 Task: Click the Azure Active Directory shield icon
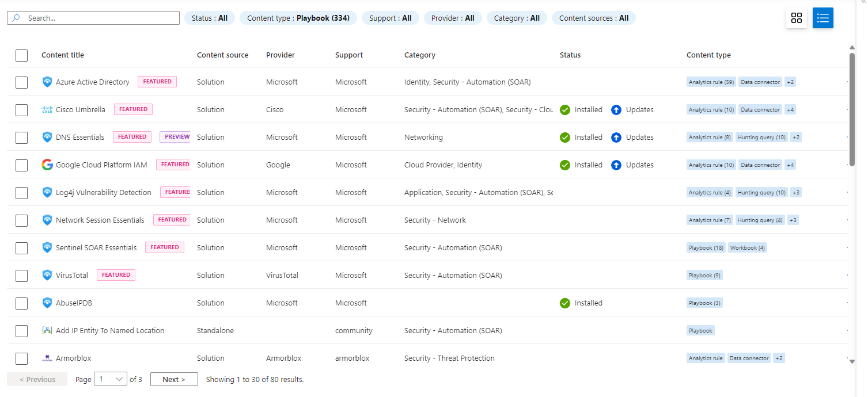(47, 82)
